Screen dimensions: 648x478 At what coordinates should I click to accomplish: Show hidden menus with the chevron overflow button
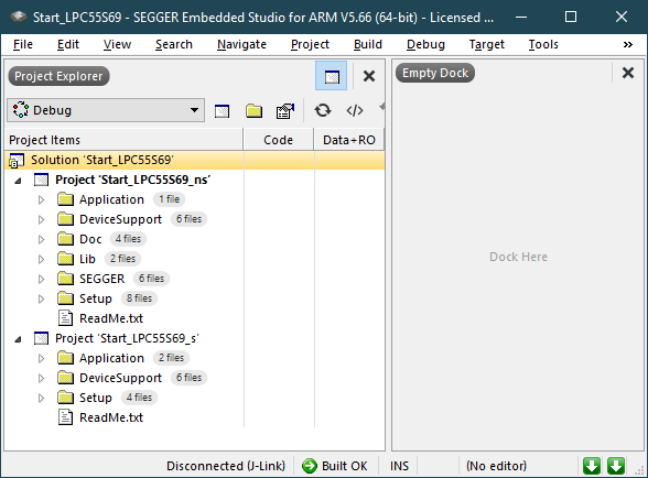(628, 44)
